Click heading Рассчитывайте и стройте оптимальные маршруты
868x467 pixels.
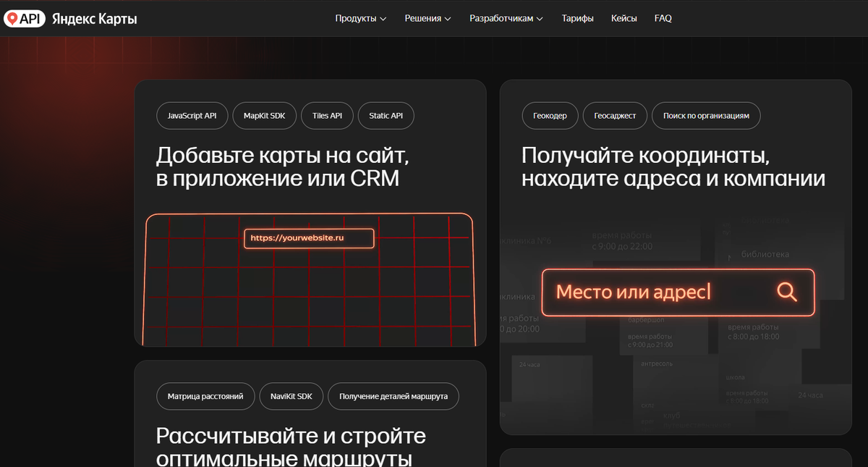click(x=291, y=445)
